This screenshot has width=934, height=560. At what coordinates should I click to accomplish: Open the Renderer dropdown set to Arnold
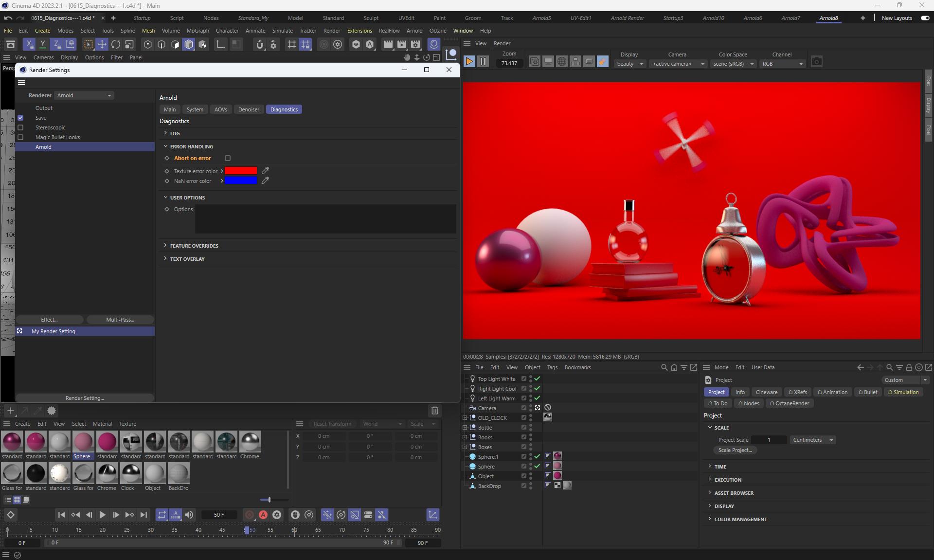[84, 95]
